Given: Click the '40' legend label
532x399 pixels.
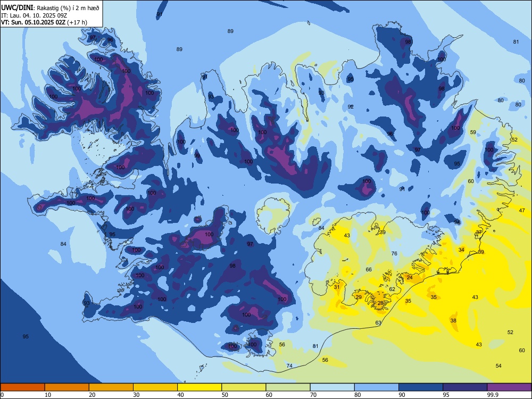Looking at the screenshot, I should pyautogui.click(x=181, y=395).
